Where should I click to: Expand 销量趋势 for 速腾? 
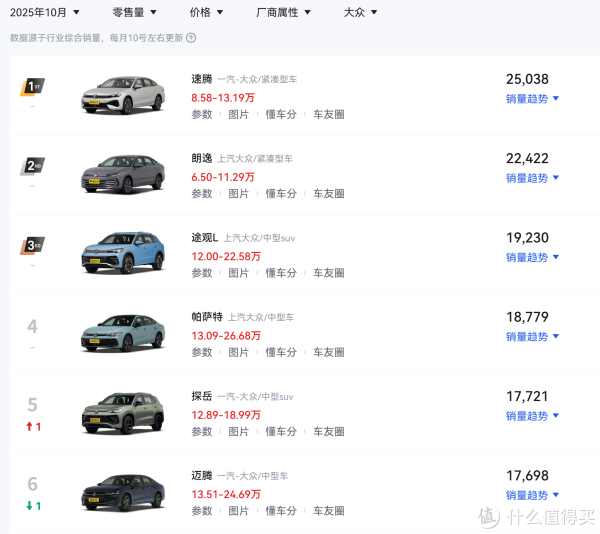[x=533, y=99]
